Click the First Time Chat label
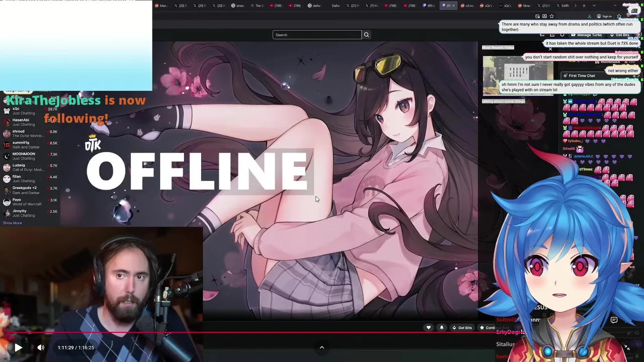The image size is (644, 362). pyautogui.click(x=582, y=75)
